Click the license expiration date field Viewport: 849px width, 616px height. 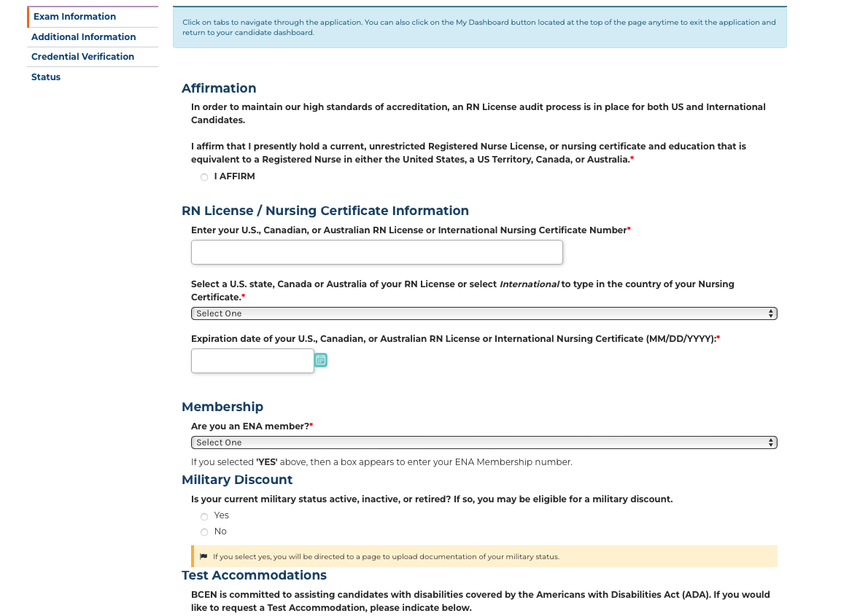[x=252, y=361]
